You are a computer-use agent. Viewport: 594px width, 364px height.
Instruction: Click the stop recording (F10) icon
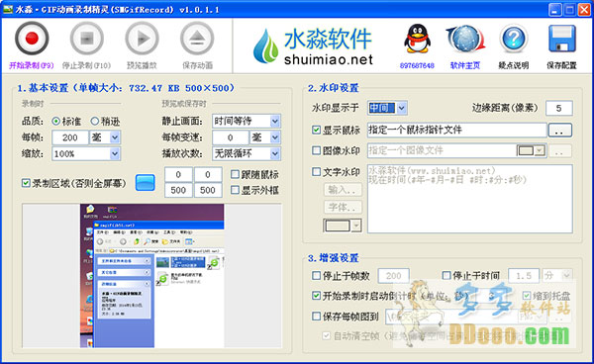pos(87,39)
